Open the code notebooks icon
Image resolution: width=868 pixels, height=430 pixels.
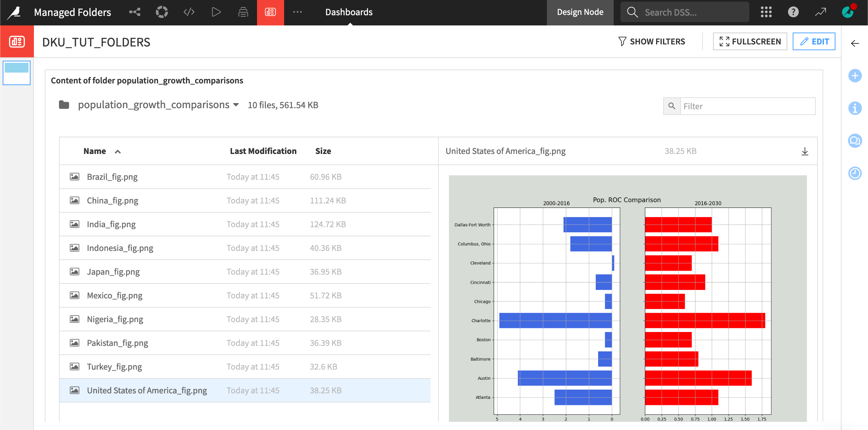tap(189, 12)
